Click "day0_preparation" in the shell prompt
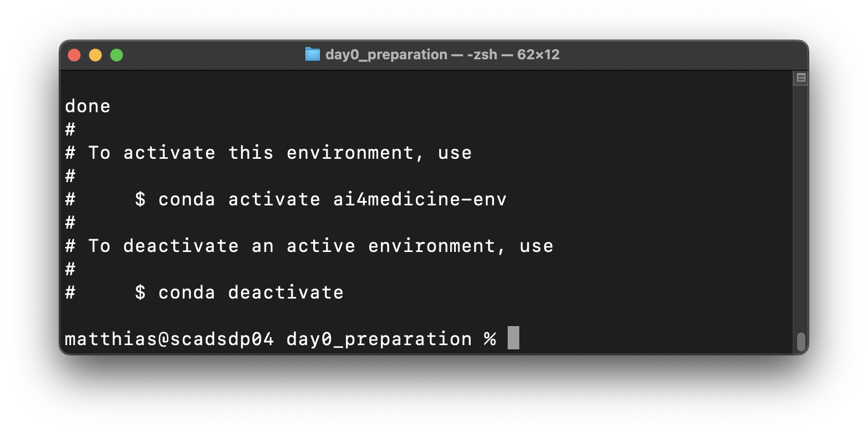 379,339
